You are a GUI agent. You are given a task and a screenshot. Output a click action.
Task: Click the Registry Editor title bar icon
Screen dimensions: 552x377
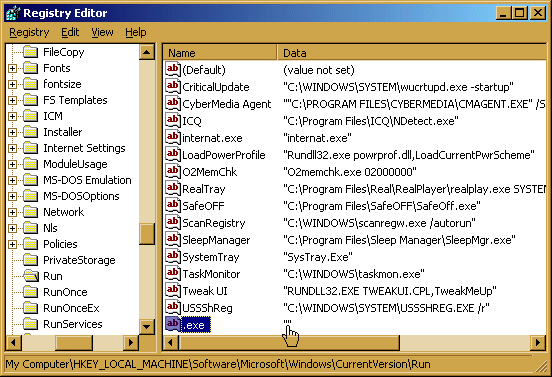point(13,13)
